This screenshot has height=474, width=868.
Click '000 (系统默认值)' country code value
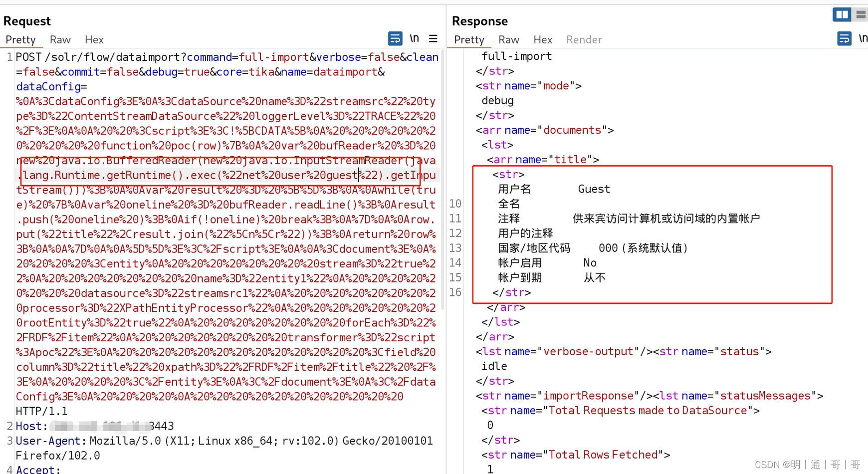coord(643,248)
